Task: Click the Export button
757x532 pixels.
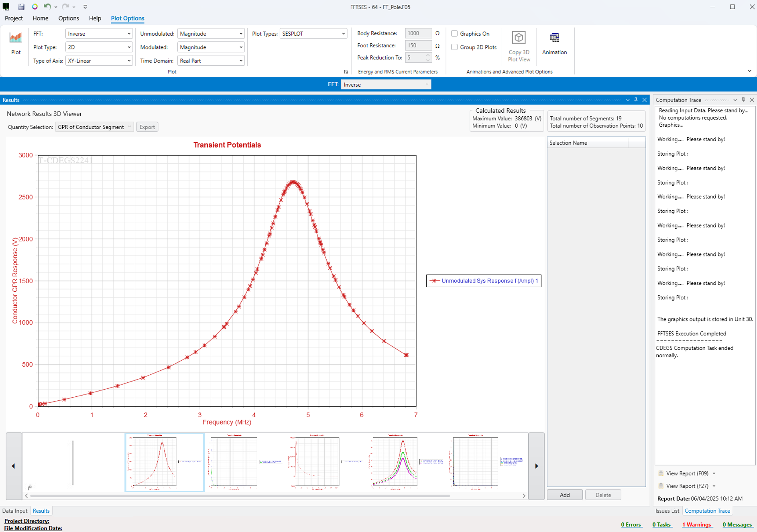Action: 147,127
